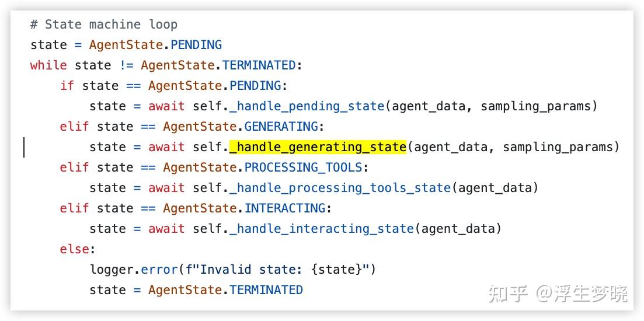Click the GENERATING state constant

click(x=281, y=126)
